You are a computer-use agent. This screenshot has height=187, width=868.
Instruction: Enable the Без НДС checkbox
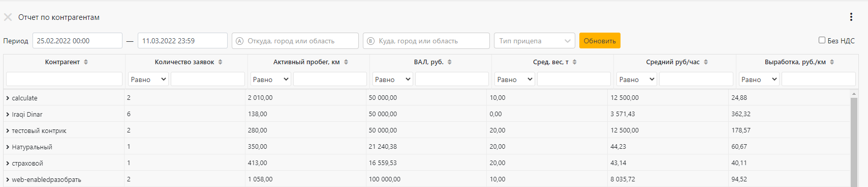coord(822,40)
